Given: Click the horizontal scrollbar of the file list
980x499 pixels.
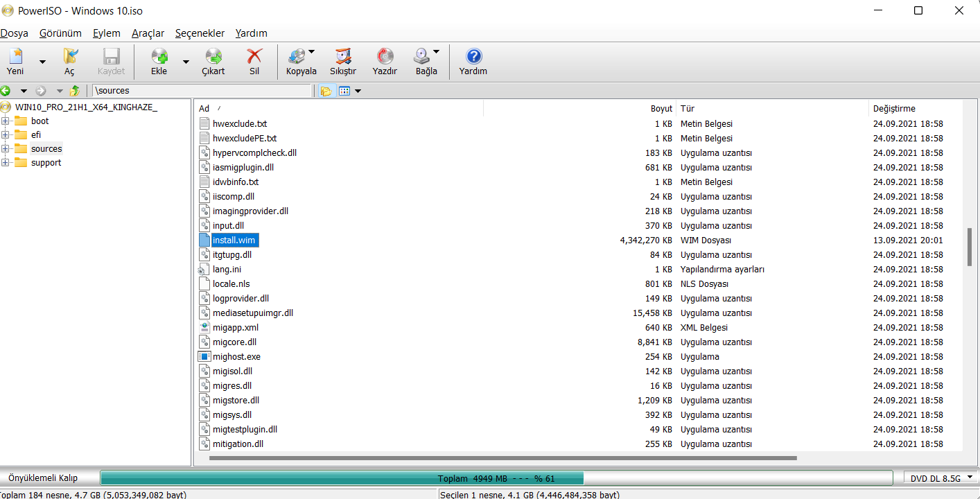Looking at the screenshot, I should point(502,457).
